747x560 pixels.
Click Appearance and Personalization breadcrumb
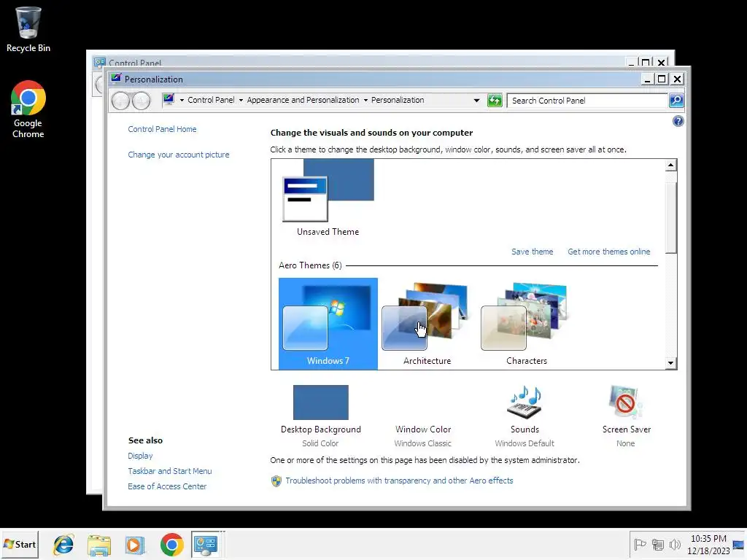[x=303, y=100]
